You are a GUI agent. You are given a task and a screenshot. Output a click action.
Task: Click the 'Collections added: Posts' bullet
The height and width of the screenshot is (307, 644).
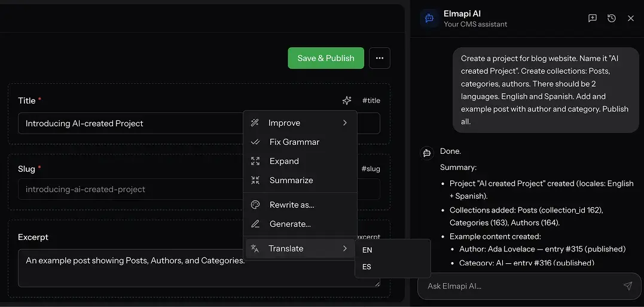(x=527, y=216)
